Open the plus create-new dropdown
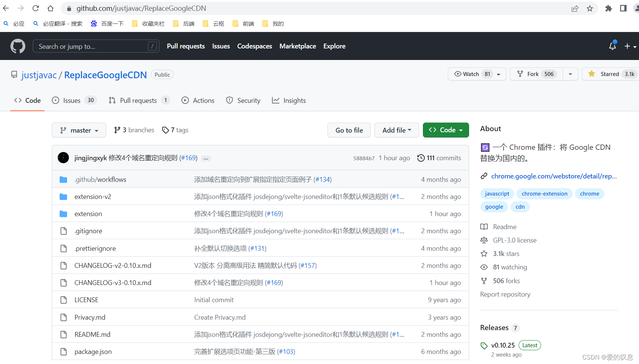The width and height of the screenshot is (639, 364). point(630,46)
